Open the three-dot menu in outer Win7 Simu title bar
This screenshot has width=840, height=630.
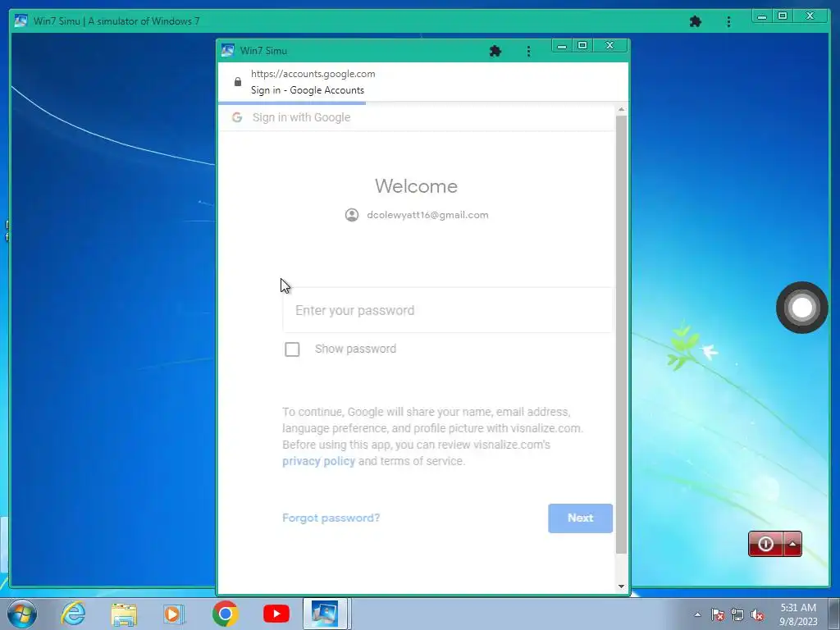[728, 21]
